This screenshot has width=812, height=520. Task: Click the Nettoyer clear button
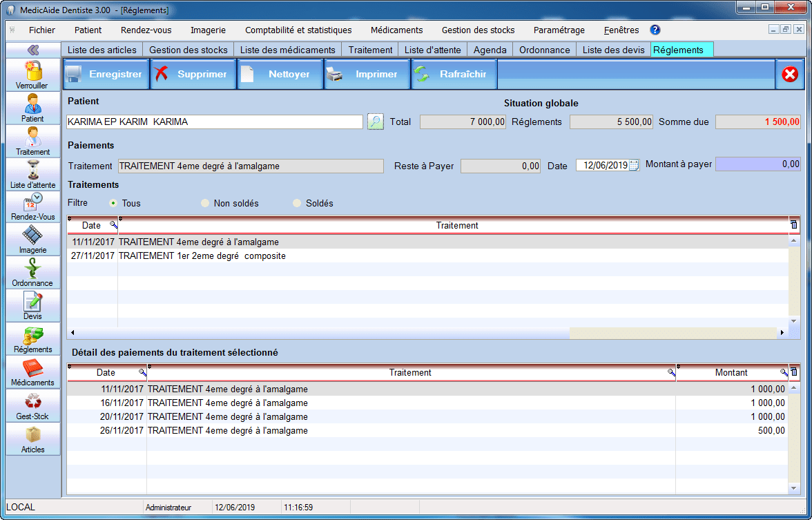[280, 74]
